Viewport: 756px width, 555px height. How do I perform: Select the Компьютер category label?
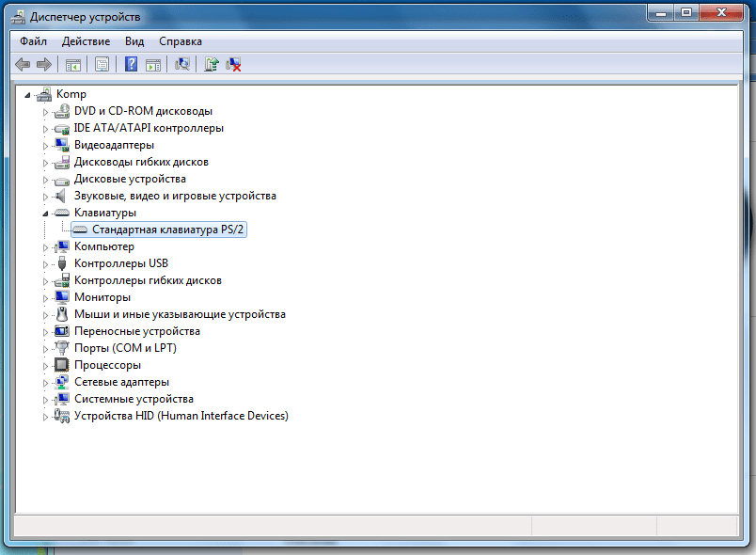104,246
